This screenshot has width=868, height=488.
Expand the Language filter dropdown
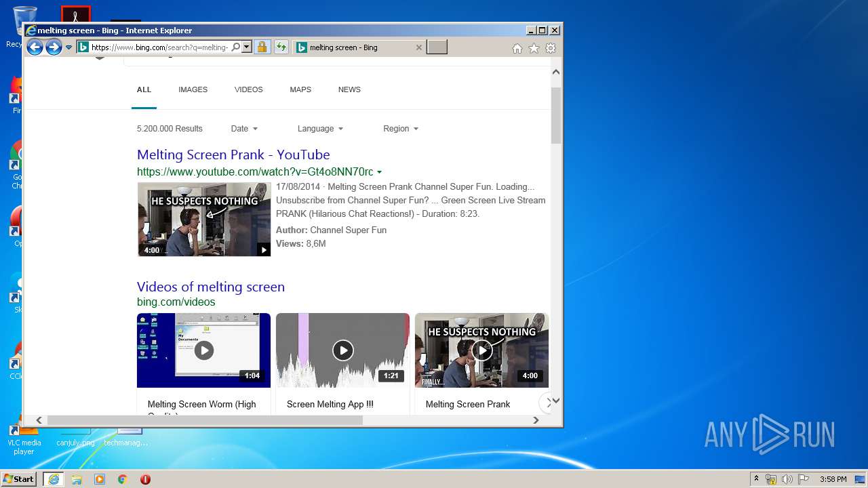[320, 129]
